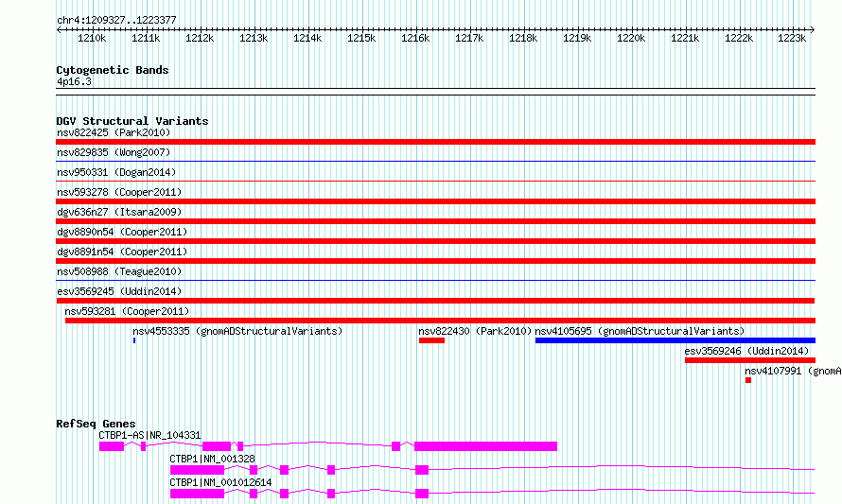
Task: Open the esv3569245 (Uddin2014) red bar
Action: click(x=435, y=301)
